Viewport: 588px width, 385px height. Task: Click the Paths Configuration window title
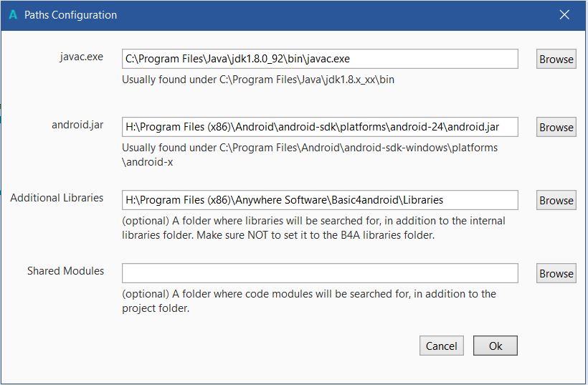(x=70, y=15)
